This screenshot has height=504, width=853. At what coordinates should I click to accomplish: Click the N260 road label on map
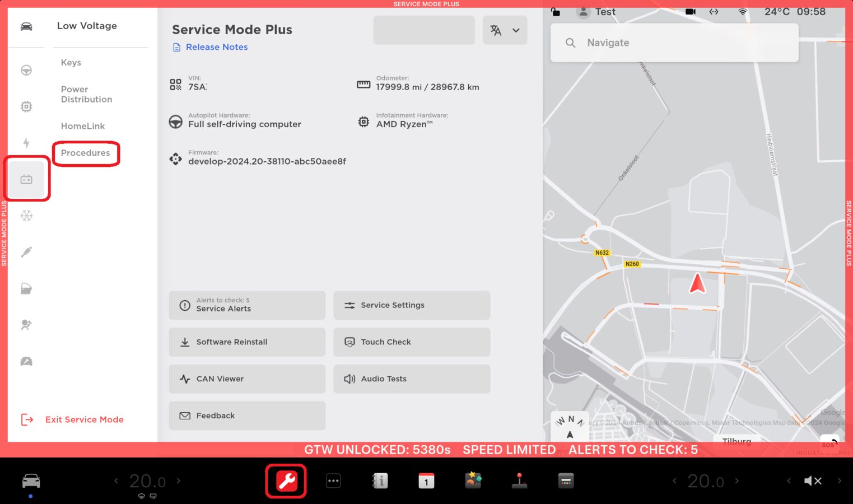coord(632,264)
